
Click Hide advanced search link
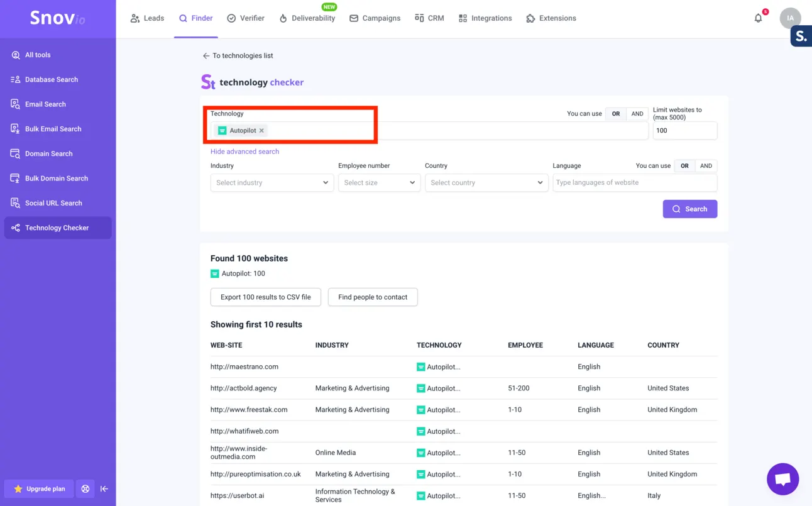click(244, 151)
